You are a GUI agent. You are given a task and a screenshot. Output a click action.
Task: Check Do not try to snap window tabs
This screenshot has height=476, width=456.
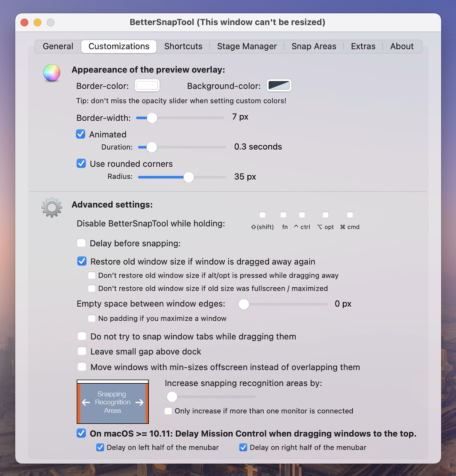click(82, 336)
